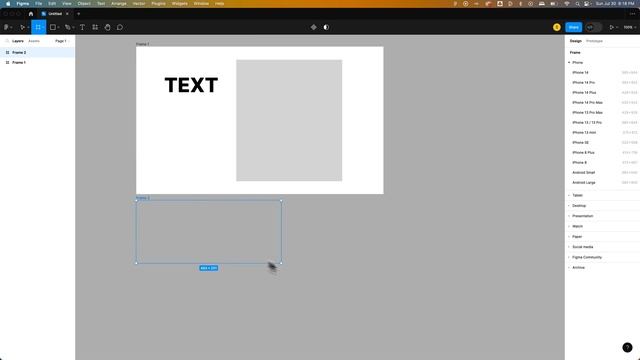
Task: Open Move tool options dropdown
Action: (28, 28)
